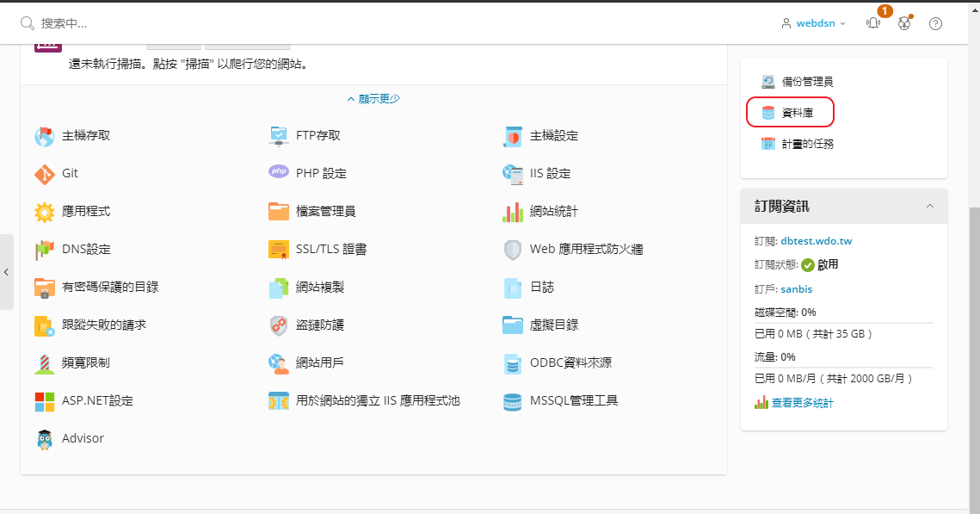980x514 pixels.
Task: Open the dbtest.wdo.tw subscription link
Action: 816,241
